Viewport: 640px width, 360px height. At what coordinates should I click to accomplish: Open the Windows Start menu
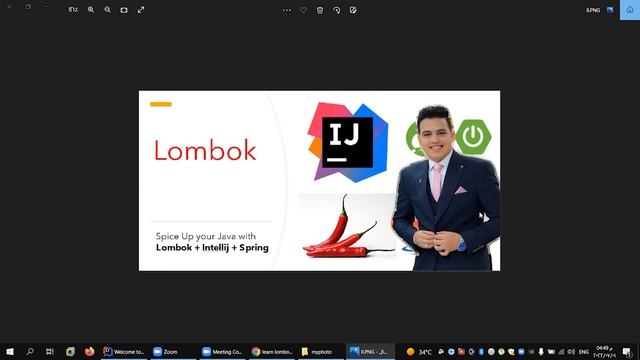point(10,351)
